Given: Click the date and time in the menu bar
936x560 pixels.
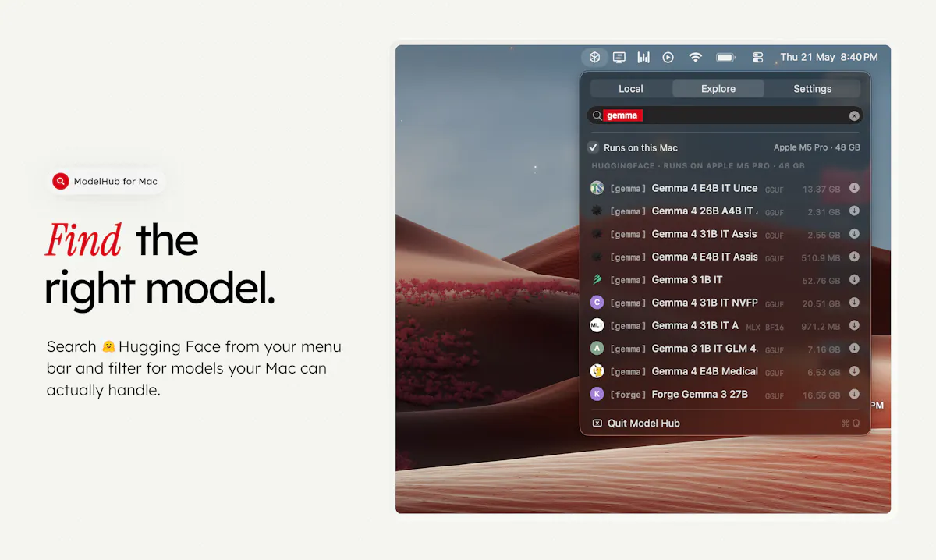Looking at the screenshot, I should tap(829, 57).
